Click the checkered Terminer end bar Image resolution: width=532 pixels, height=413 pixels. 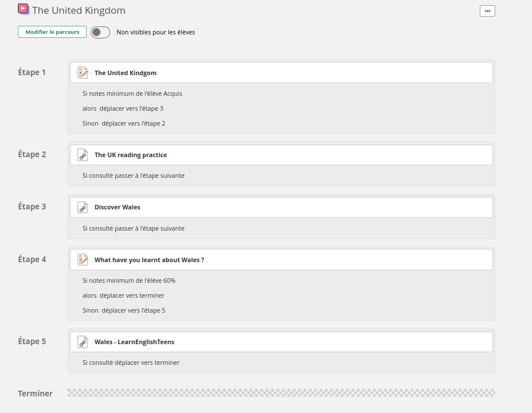point(281,393)
